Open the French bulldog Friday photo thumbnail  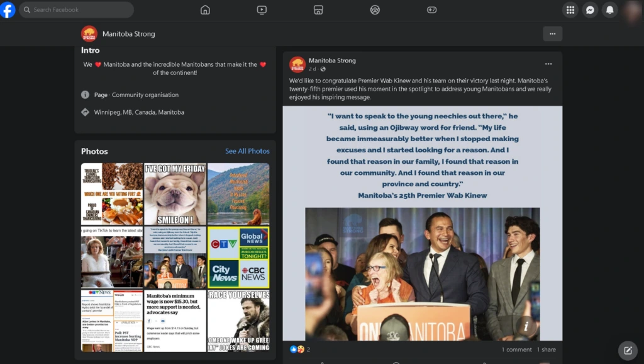pos(175,194)
